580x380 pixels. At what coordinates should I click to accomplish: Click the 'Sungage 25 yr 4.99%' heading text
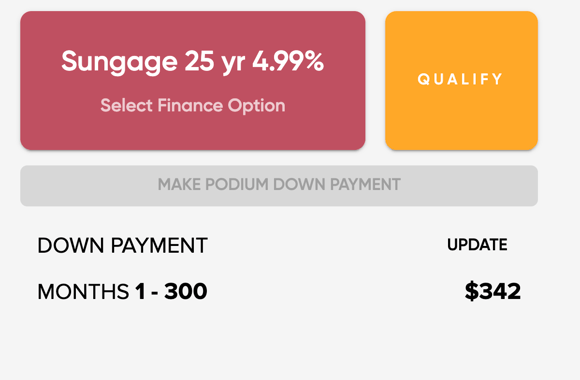coord(193,62)
